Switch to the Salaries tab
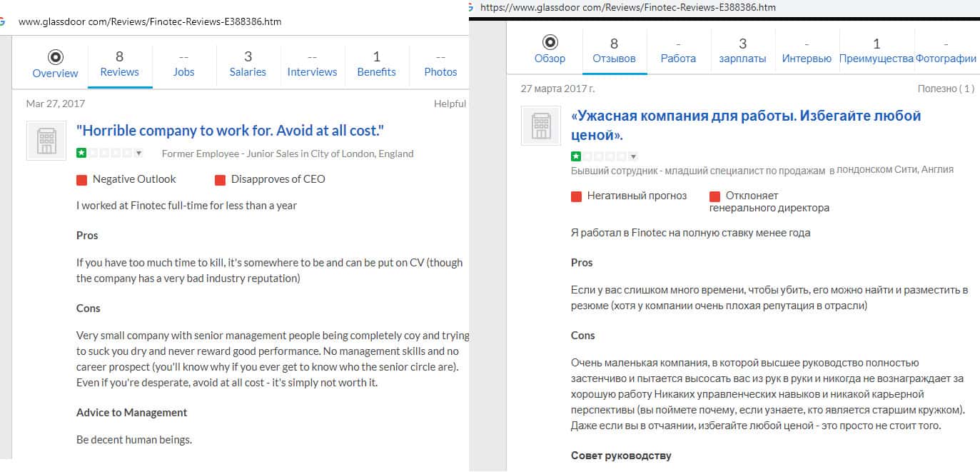The height and width of the screenshot is (472, 980). tap(248, 64)
